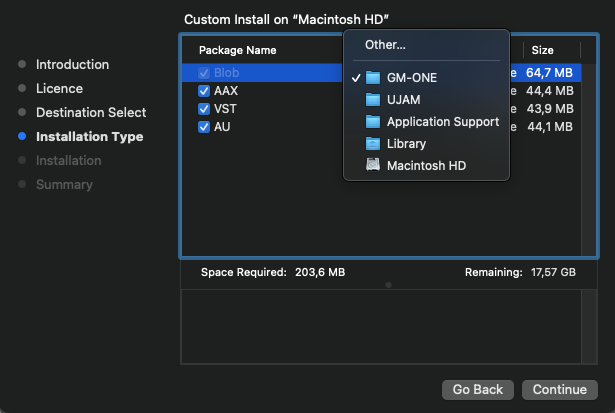Select the Library folder icon
615x413 pixels.
point(373,144)
